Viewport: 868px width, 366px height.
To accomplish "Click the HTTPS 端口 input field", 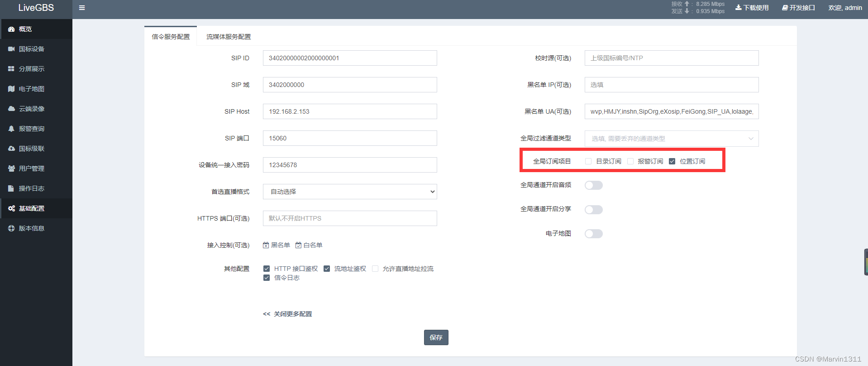I will coord(350,218).
